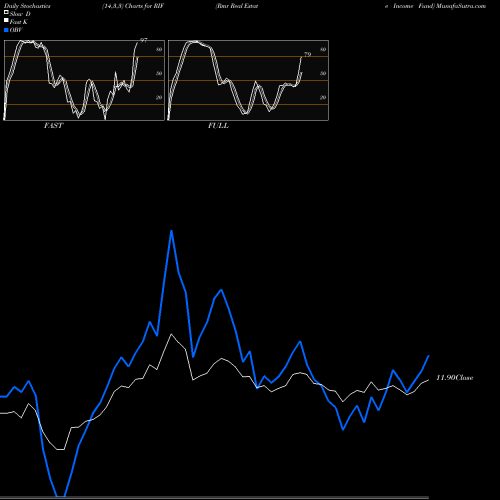The height and width of the screenshot is (500, 500).
Task: Click the 20 axis label on FAST chart
Action: tap(159, 97)
